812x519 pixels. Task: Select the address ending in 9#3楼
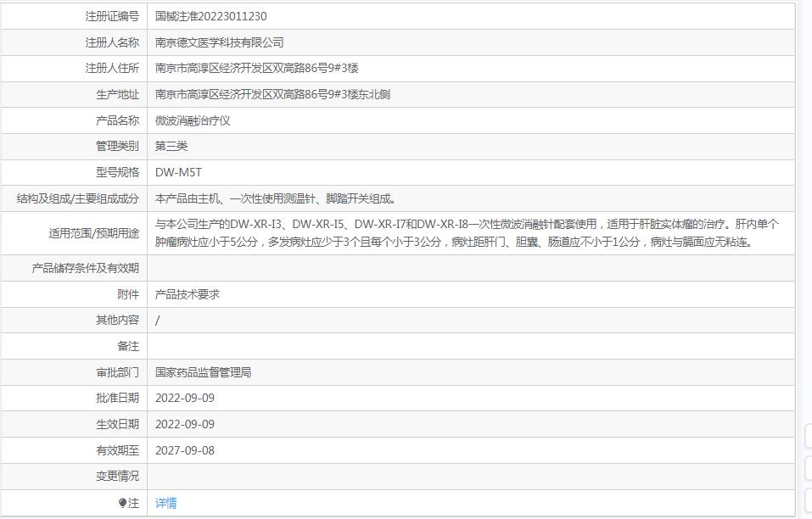pyautogui.click(x=257, y=69)
